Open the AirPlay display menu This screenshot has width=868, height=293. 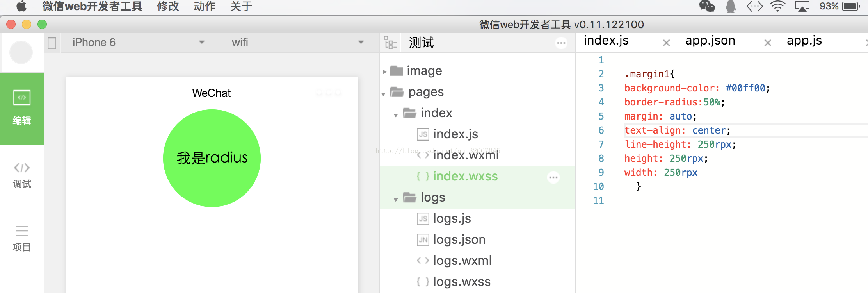[802, 6]
